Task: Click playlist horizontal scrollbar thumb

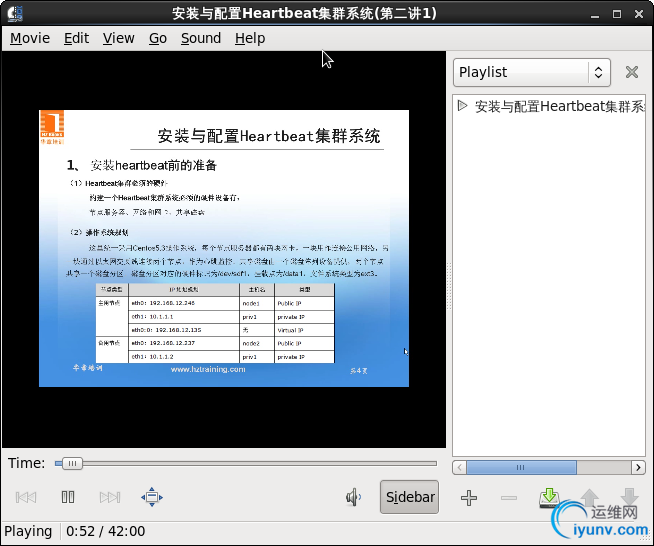Action: [521, 467]
